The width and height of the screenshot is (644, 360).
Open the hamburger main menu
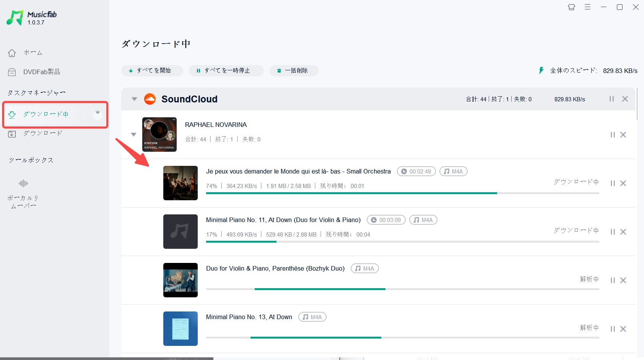tap(588, 7)
